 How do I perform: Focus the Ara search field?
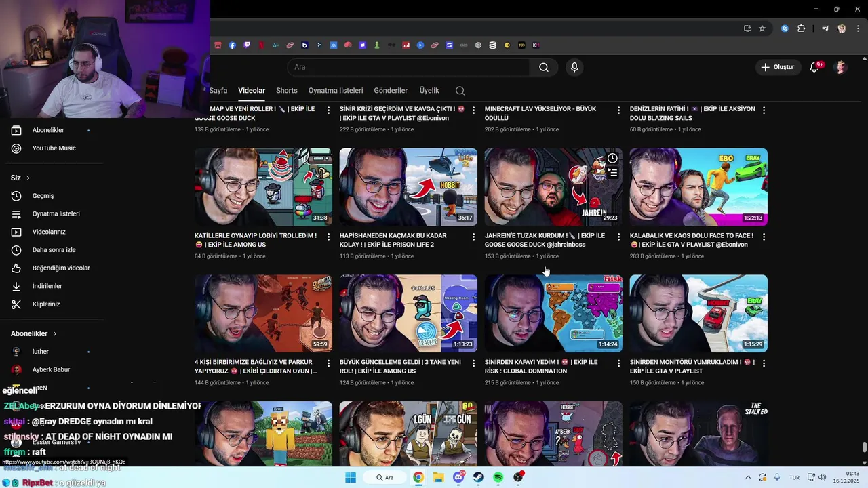408,67
